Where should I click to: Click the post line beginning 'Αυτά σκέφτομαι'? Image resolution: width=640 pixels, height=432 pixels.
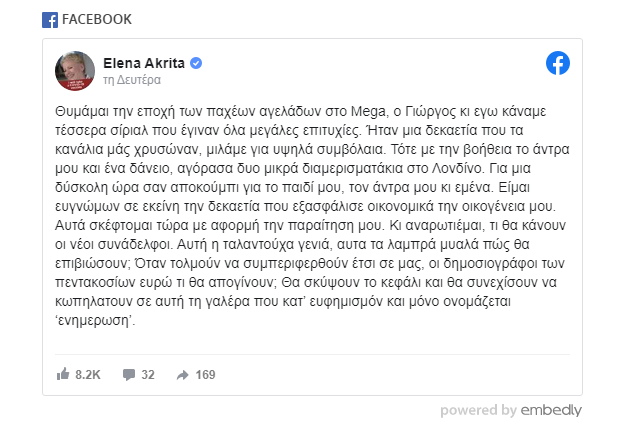pos(310,225)
